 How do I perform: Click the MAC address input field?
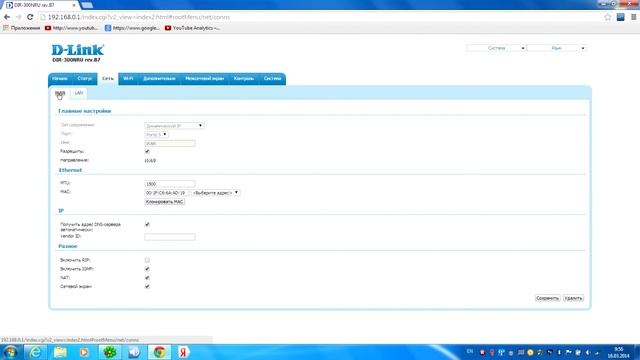click(167, 193)
